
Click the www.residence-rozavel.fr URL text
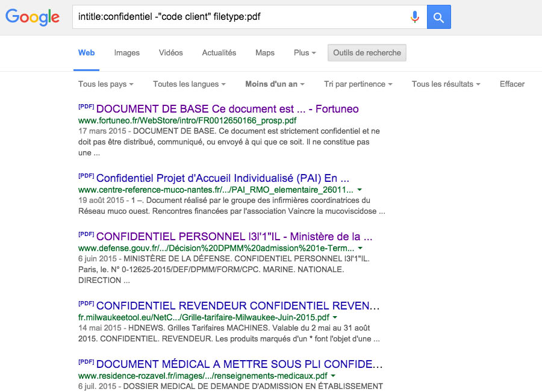pos(203,376)
